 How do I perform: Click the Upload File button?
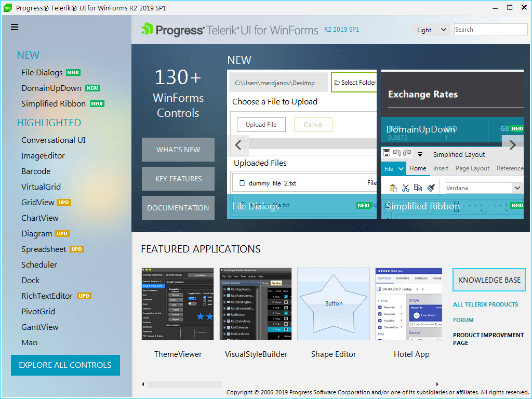[261, 124]
